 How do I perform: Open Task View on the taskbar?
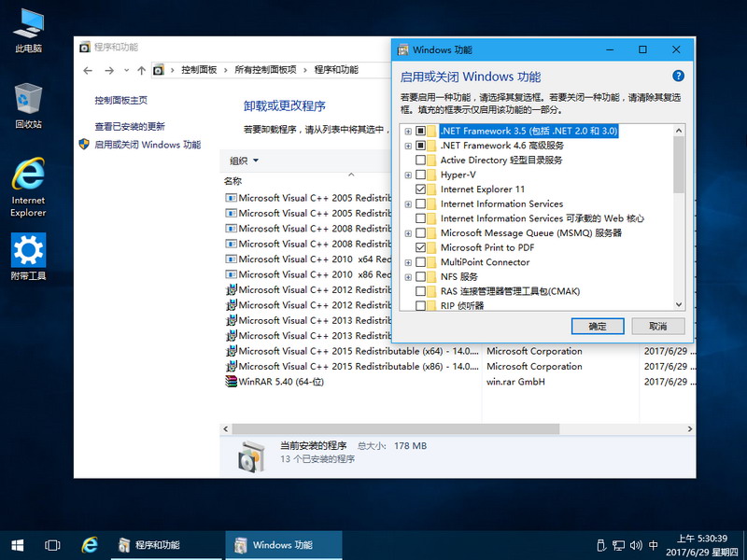pyautogui.click(x=52, y=545)
